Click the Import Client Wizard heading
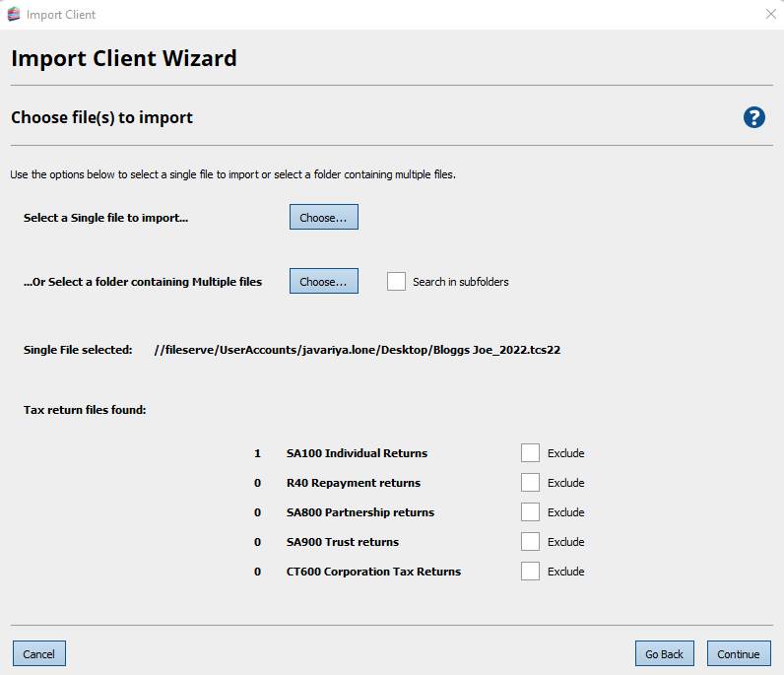 (124, 58)
